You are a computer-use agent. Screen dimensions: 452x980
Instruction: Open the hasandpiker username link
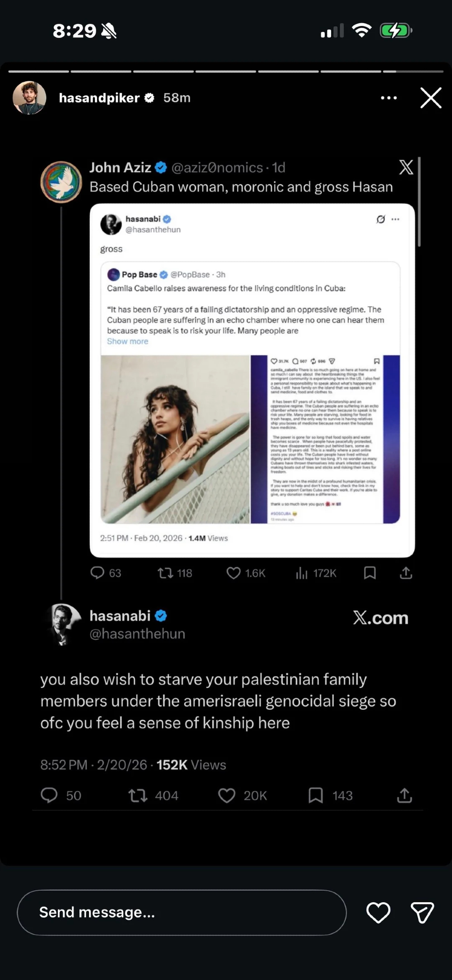click(x=99, y=98)
